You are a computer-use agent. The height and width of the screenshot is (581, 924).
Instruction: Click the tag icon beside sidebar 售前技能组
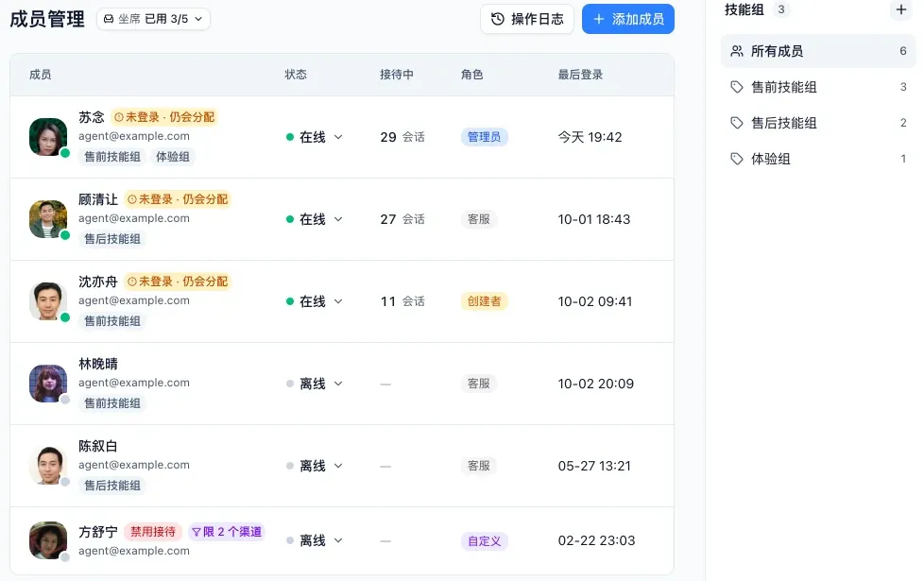[737, 87]
